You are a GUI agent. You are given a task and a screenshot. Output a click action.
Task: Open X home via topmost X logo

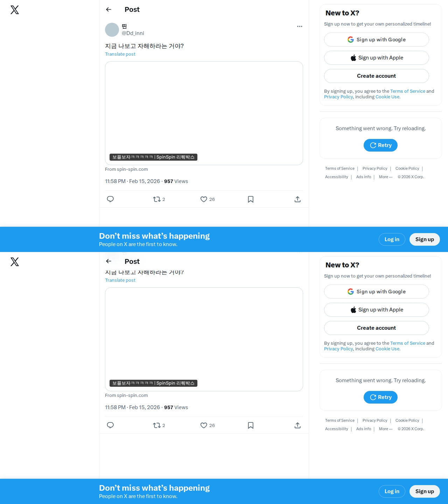15,10
